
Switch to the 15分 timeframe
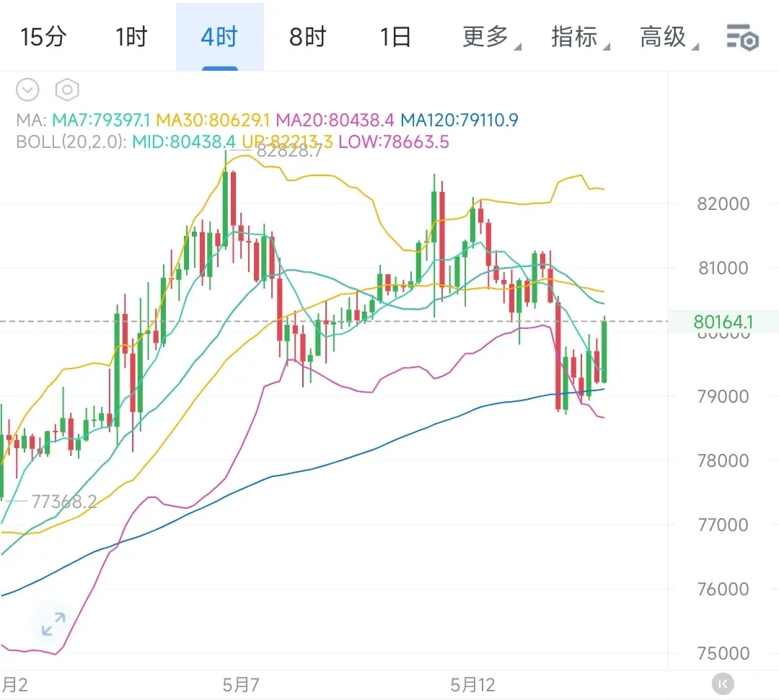pyautogui.click(x=43, y=38)
